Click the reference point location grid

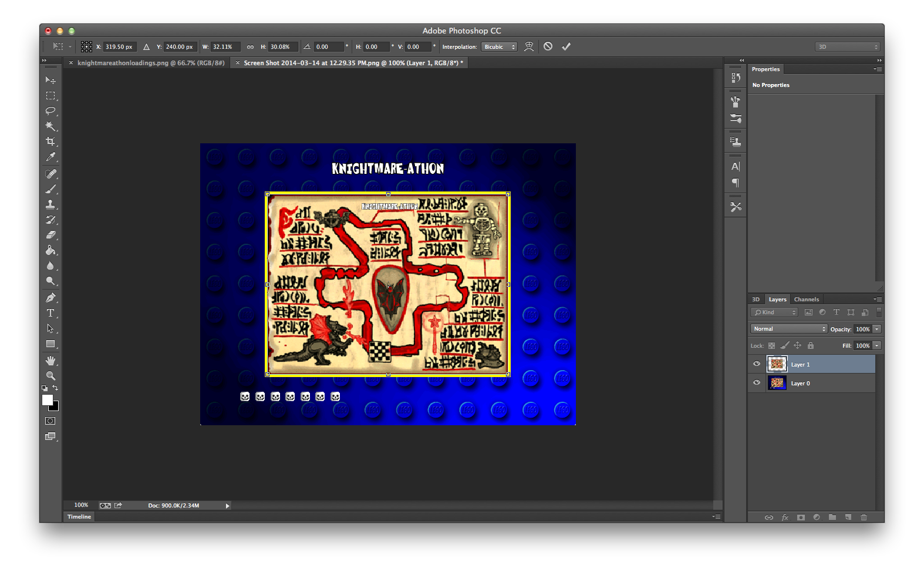pos(86,46)
